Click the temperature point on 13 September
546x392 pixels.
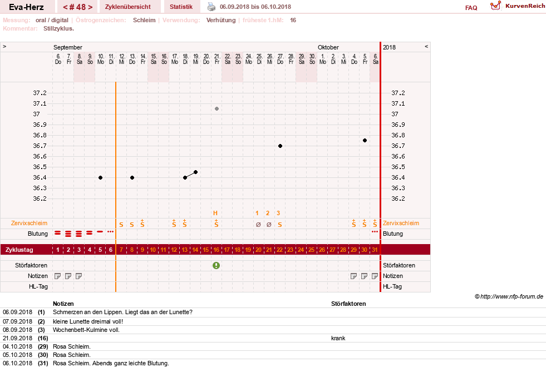tap(132, 178)
